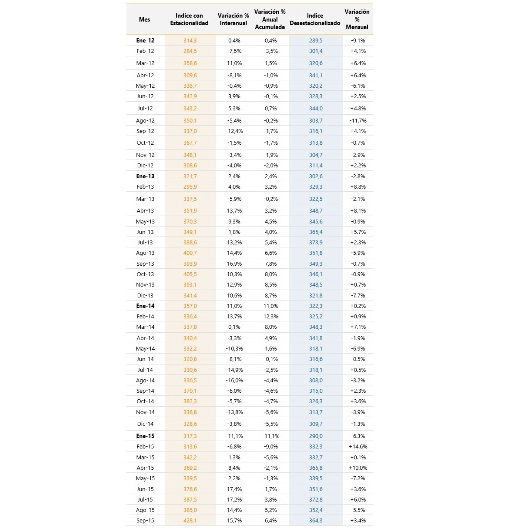Click the Dic-14 month label
Image resolution: width=530 pixels, height=530 pixels.
coord(145,424)
